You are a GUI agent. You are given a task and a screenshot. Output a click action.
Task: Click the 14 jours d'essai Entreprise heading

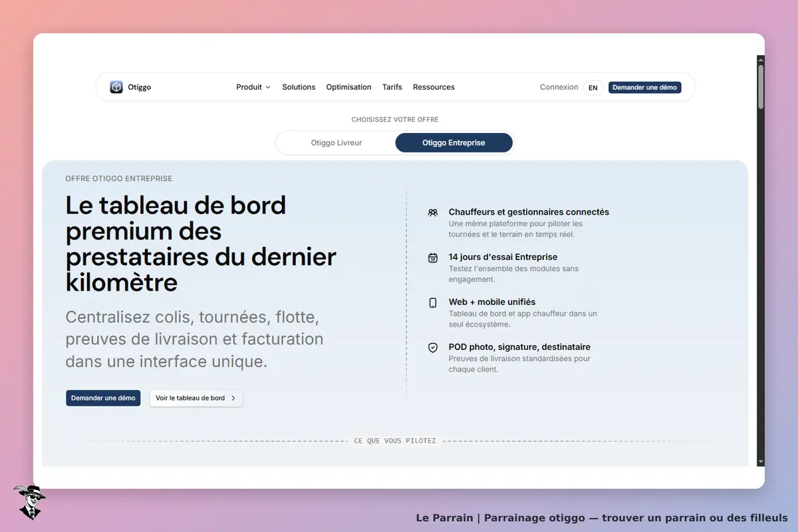point(503,257)
